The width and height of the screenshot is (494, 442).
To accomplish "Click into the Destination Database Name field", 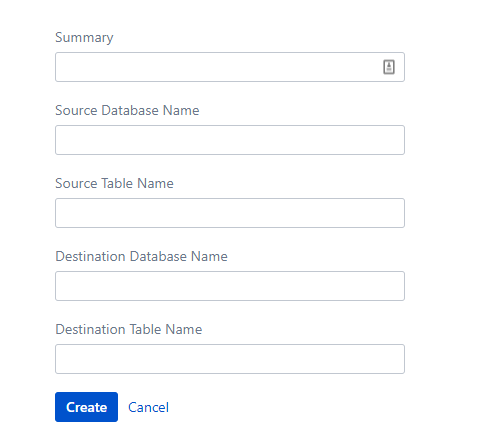I will click(230, 286).
